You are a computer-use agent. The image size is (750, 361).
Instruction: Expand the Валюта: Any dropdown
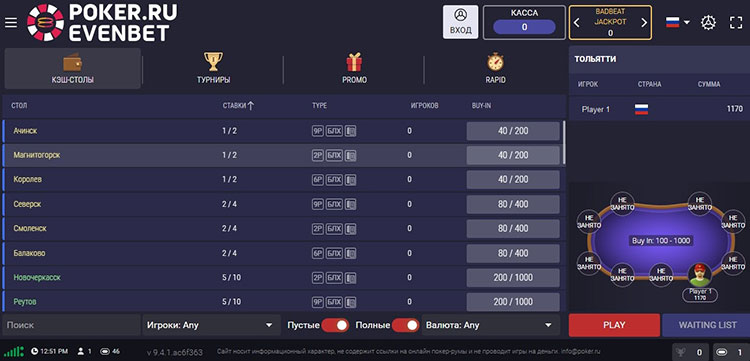pos(490,325)
